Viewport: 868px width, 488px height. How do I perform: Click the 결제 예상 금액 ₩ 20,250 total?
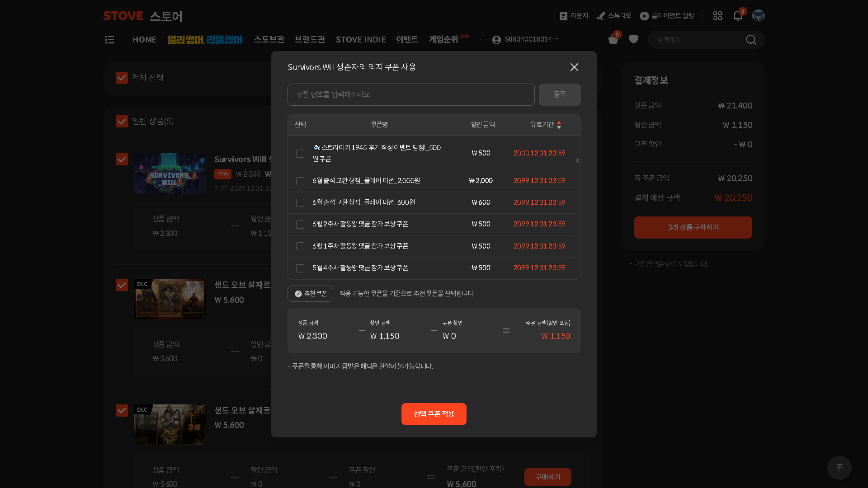tap(733, 198)
